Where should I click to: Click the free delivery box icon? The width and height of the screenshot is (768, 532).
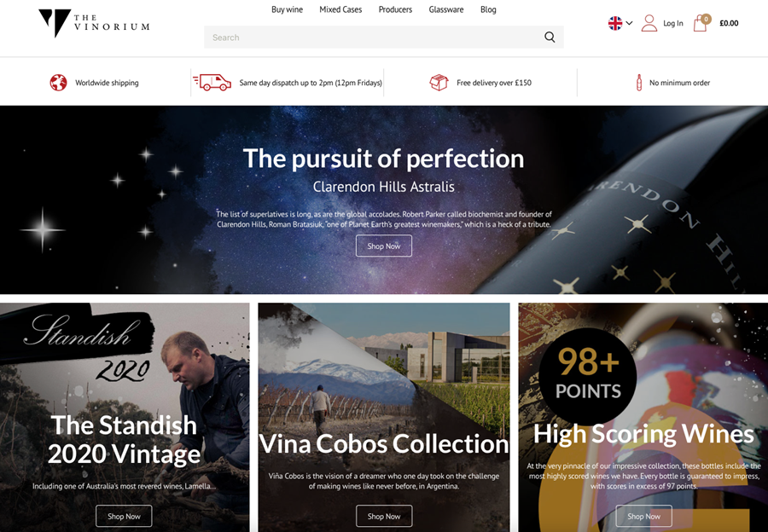point(439,83)
